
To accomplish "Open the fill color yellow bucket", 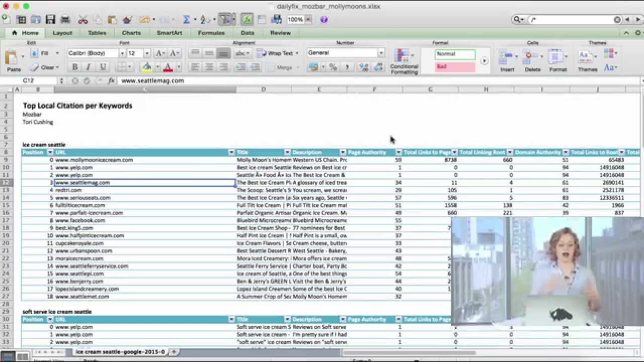I will [x=147, y=67].
